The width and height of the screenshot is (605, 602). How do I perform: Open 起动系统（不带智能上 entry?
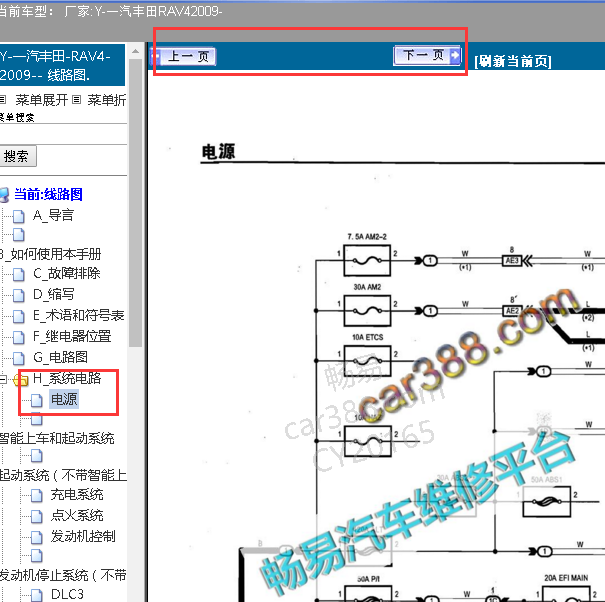pos(63,475)
